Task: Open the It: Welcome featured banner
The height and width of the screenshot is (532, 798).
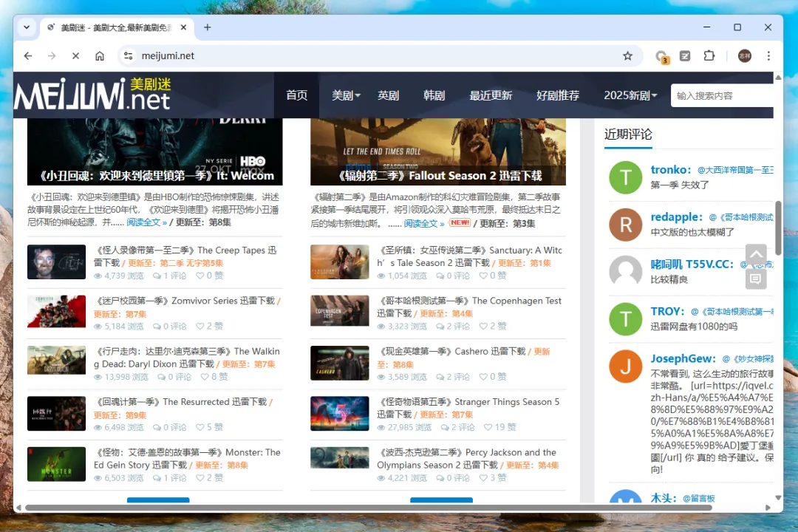Action: (154, 151)
